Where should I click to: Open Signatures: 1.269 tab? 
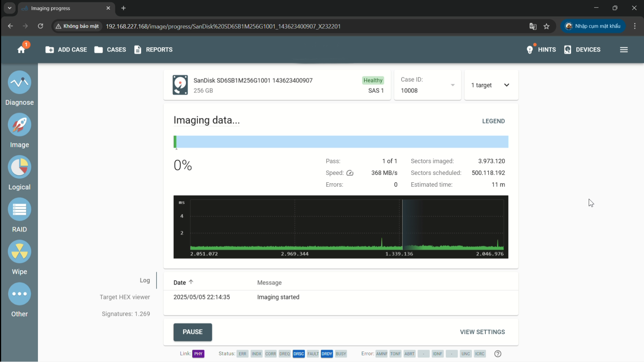tap(126, 314)
